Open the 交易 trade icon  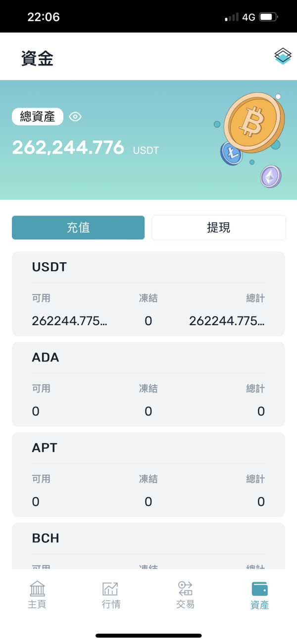[186, 589]
